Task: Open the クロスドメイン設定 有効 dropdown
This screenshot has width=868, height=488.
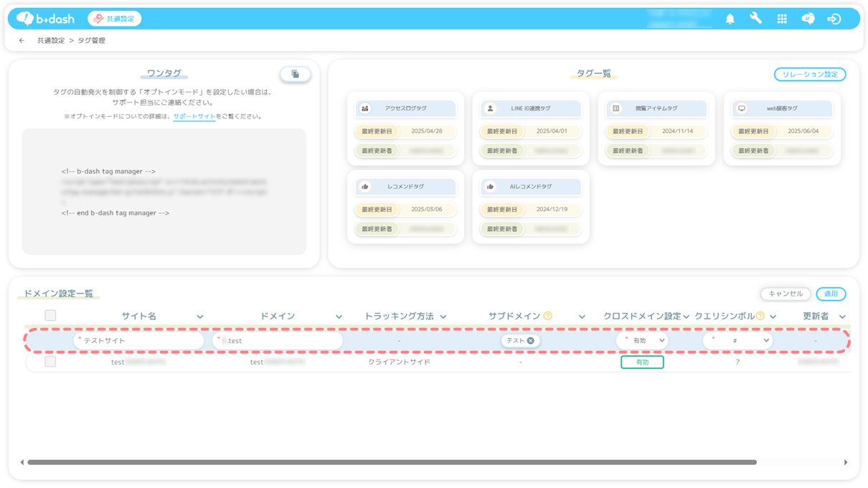Action: coord(642,341)
